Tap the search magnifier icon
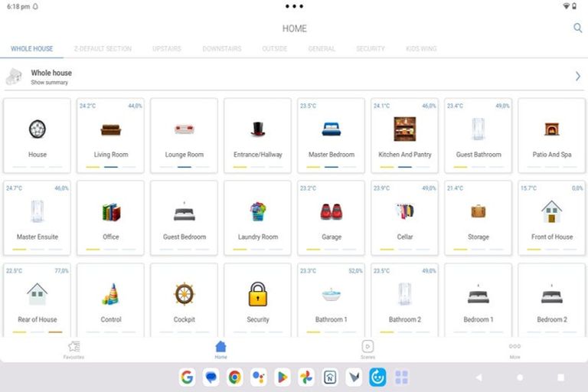Screen dimensions: 588x392 point(578,28)
